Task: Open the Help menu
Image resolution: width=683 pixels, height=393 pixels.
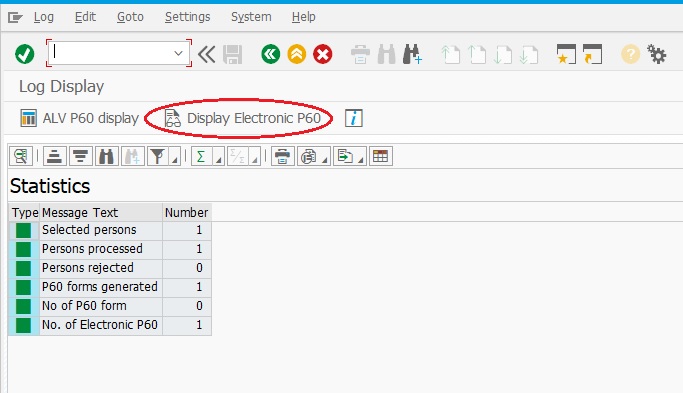Action: pos(304,17)
